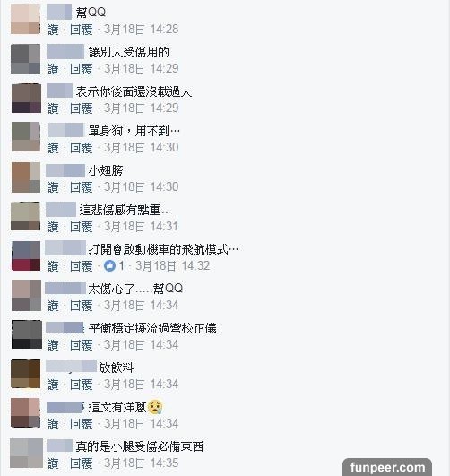The height and width of the screenshot is (476, 450).
Task: Open timestamp 3月18日 14:32
Action: (172, 266)
